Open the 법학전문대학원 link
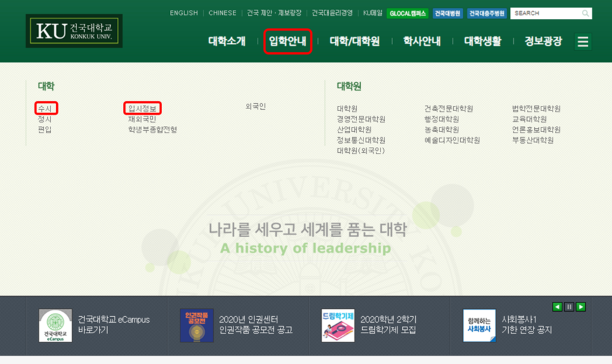The height and width of the screenshot is (364, 612). click(x=536, y=108)
